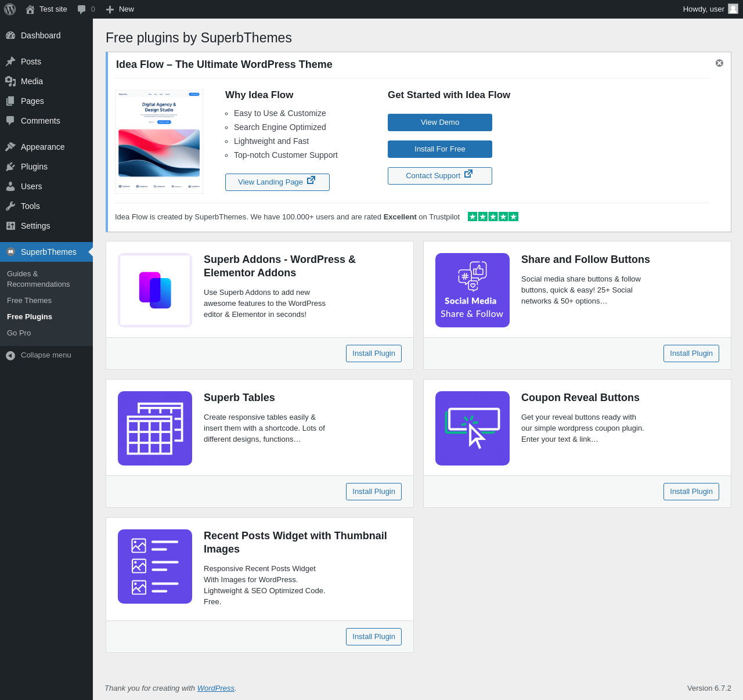Open the Test site home icon
Screen dimensions: 743x700
click(30, 9)
